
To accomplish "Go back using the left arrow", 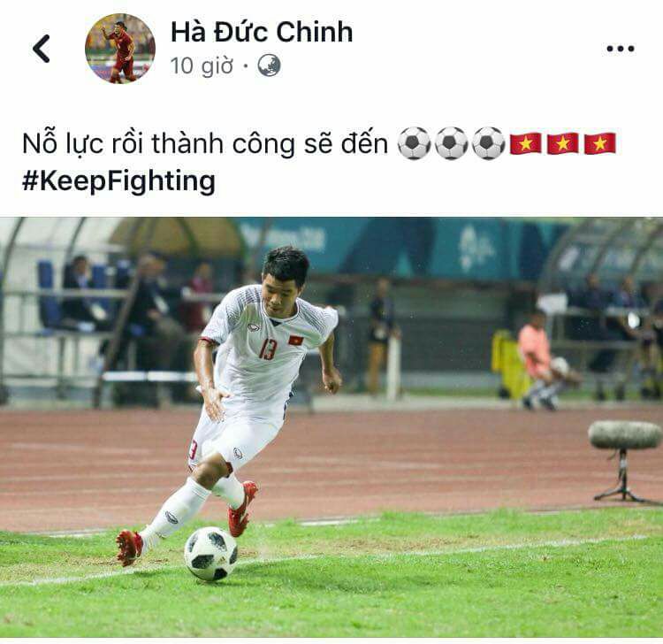I will click(x=42, y=49).
